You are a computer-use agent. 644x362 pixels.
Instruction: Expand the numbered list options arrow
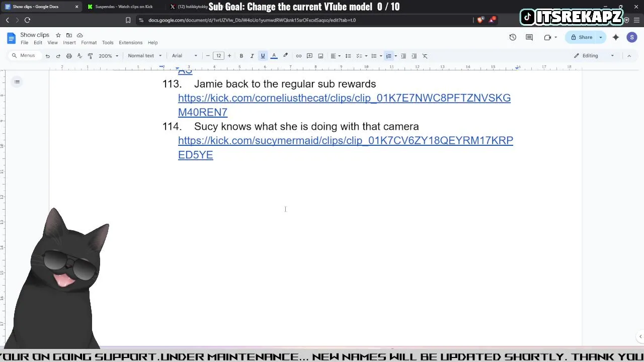point(395,56)
